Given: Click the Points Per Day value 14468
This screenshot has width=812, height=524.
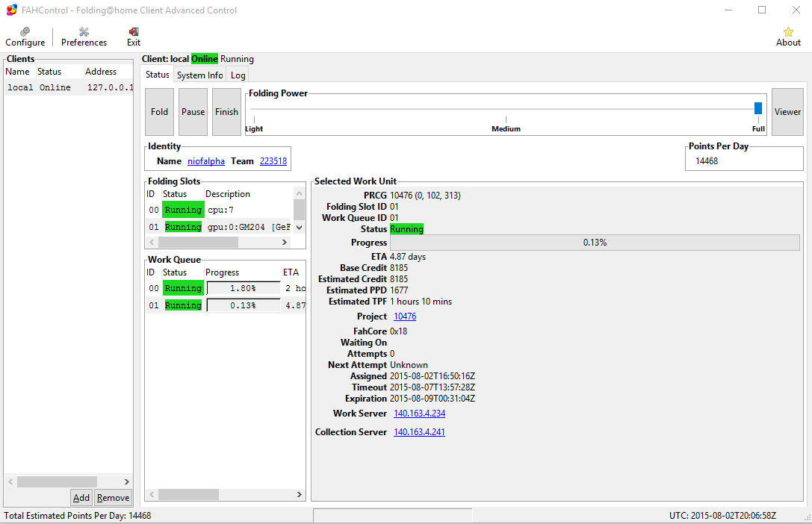Looking at the screenshot, I should pos(707,161).
